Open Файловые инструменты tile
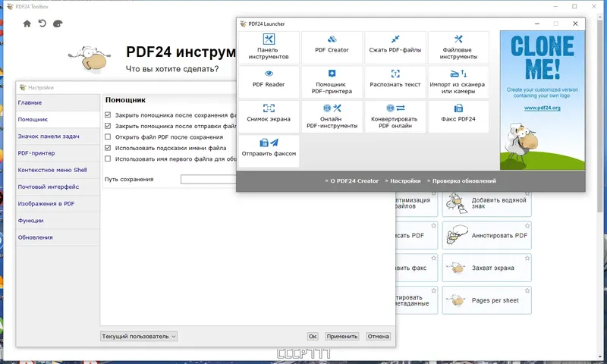 tap(458, 47)
